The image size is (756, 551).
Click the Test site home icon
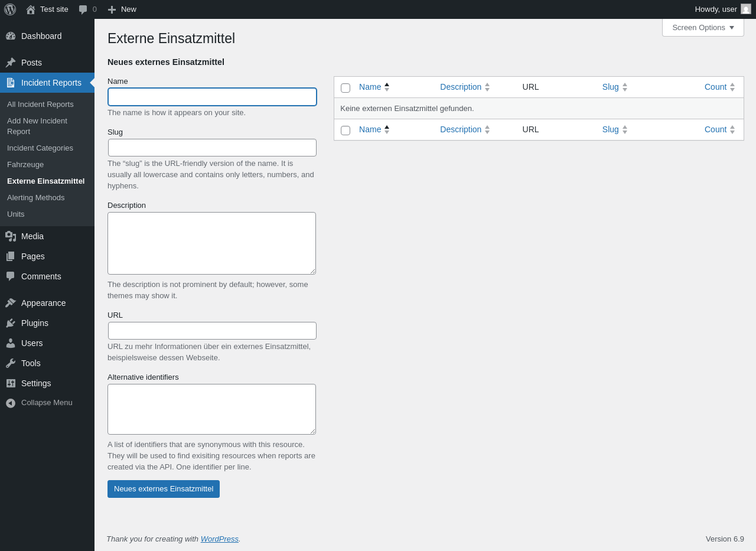click(x=31, y=9)
